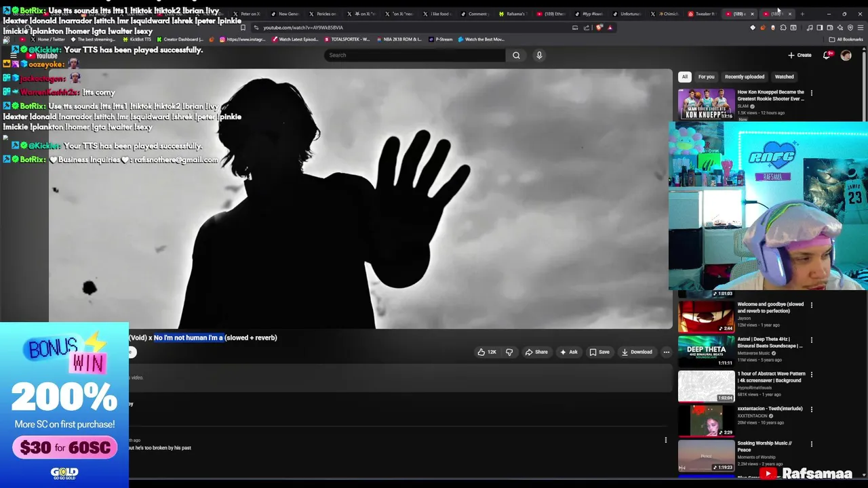The width and height of the screenshot is (868, 488).
Task: Open the KickBot TTS bookmark
Action: pyautogui.click(x=137, y=39)
